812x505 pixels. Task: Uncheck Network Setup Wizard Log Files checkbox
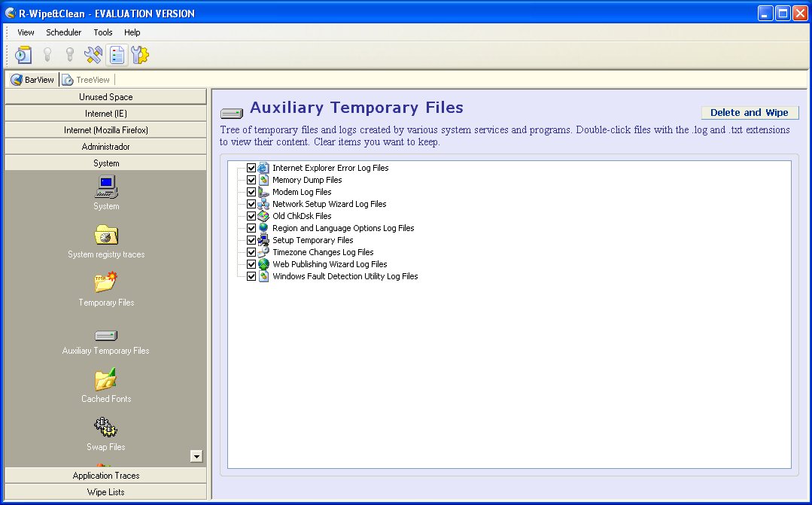pyautogui.click(x=251, y=204)
